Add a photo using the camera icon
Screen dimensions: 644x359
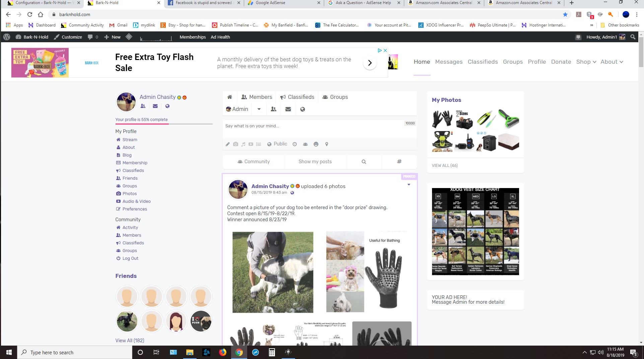click(x=235, y=144)
